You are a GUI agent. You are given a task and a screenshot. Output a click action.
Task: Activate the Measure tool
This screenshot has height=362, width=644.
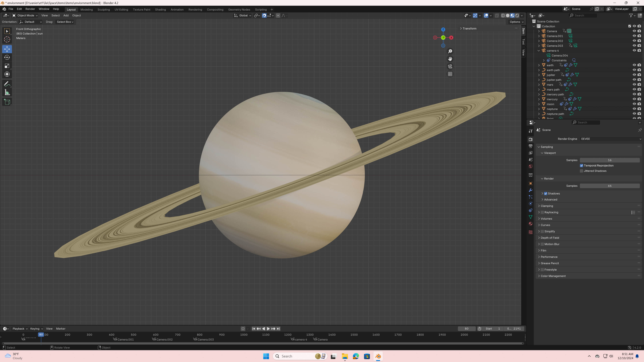coord(7,93)
